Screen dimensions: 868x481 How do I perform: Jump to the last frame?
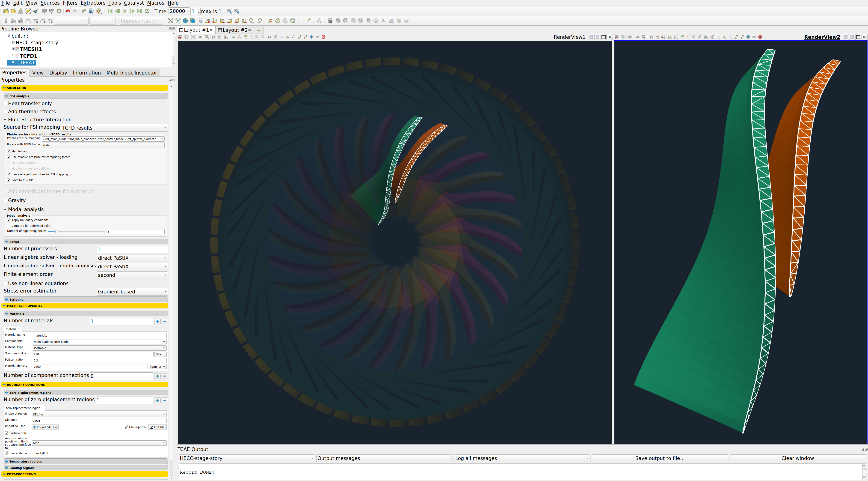pyautogui.click(x=139, y=11)
